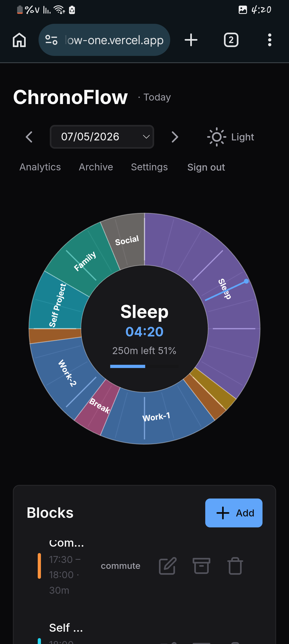This screenshot has height=644, width=289.
Task: Edit the commute block
Action: point(168,566)
